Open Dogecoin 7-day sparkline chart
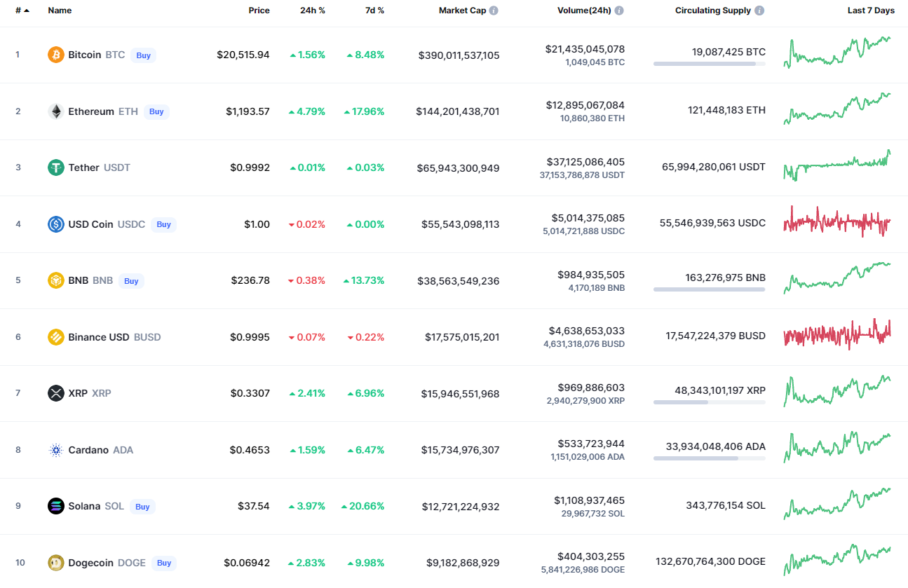The width and height of the screenshot is (908, 588). 837,560
